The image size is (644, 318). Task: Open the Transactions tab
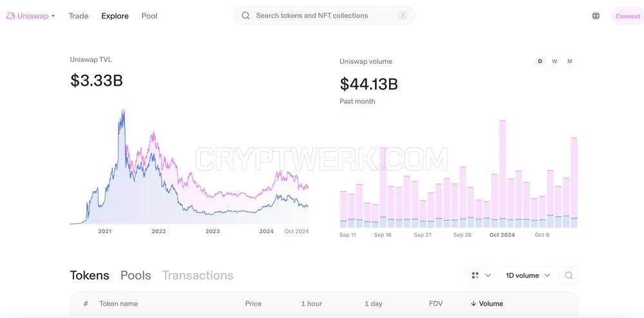[198, 276]
